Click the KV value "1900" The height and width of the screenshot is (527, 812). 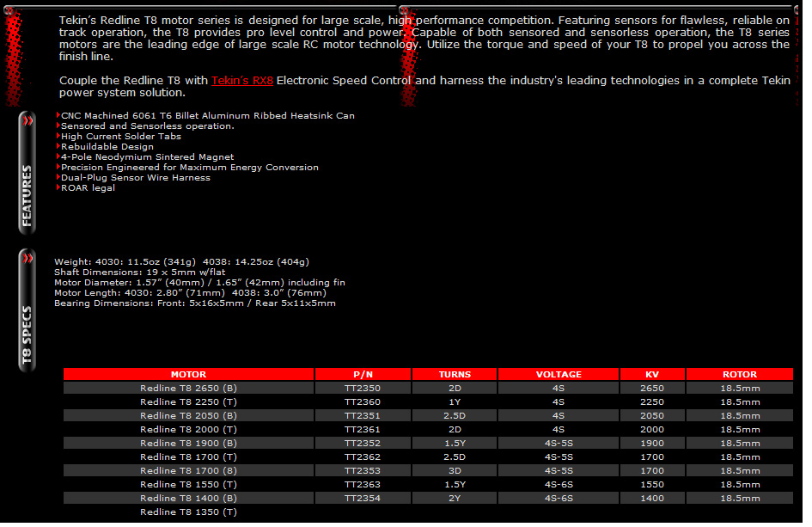click(652, 443)
